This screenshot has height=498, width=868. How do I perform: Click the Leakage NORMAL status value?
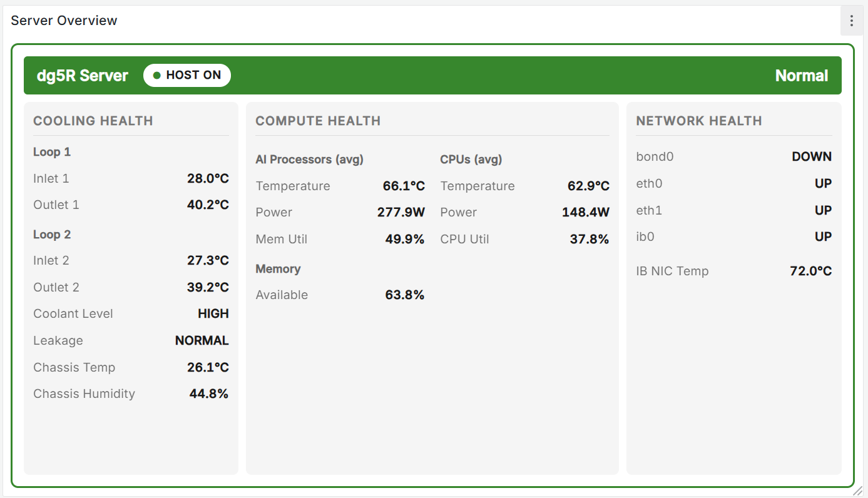pyautogui.click(x=202, y=340)
